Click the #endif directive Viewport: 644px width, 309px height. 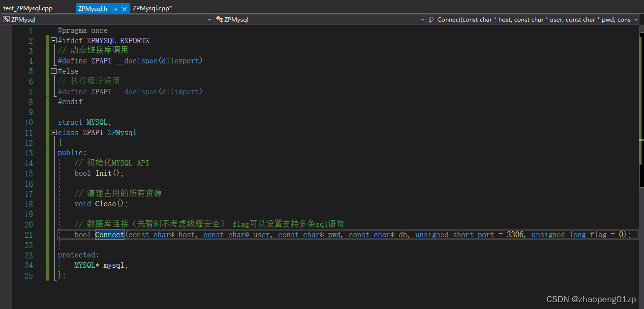click(70, 102)
